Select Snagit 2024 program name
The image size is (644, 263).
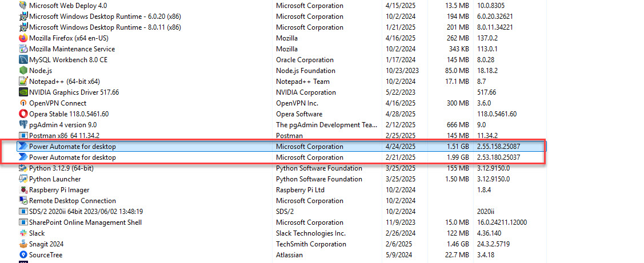pyautogui.click(x=46, y=244)
